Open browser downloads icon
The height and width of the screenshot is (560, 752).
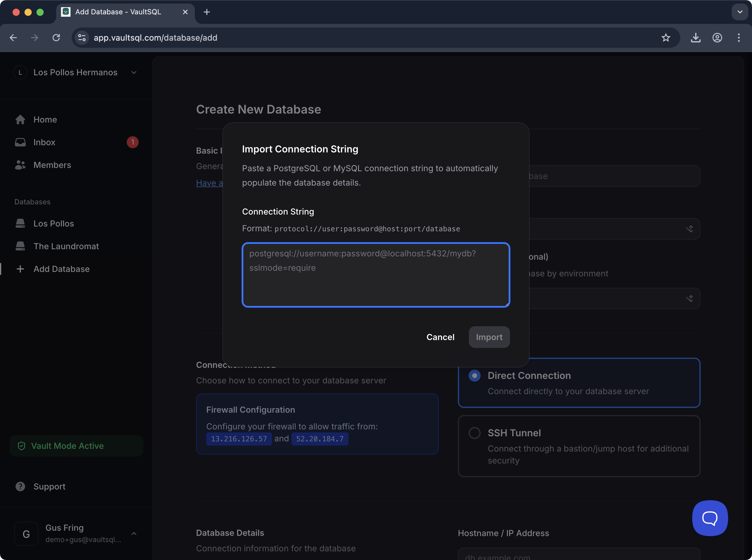point(696,38)
